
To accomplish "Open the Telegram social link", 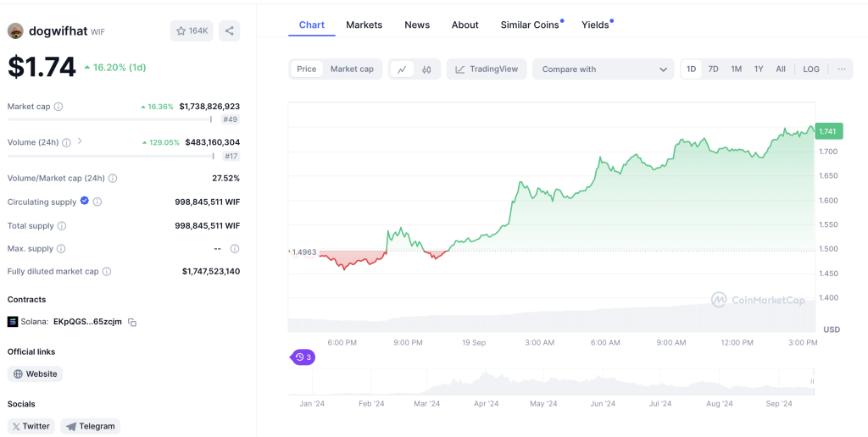I will coord(90,427).
